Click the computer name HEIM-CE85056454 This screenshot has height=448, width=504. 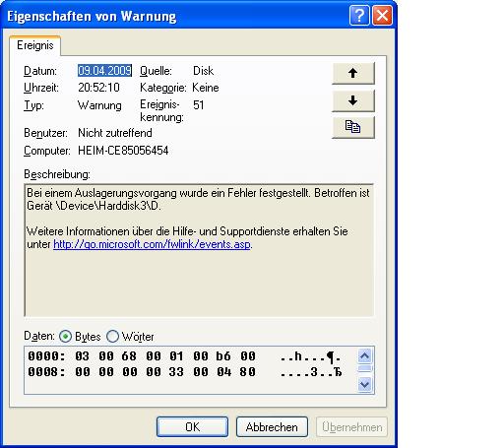(123, 151)
